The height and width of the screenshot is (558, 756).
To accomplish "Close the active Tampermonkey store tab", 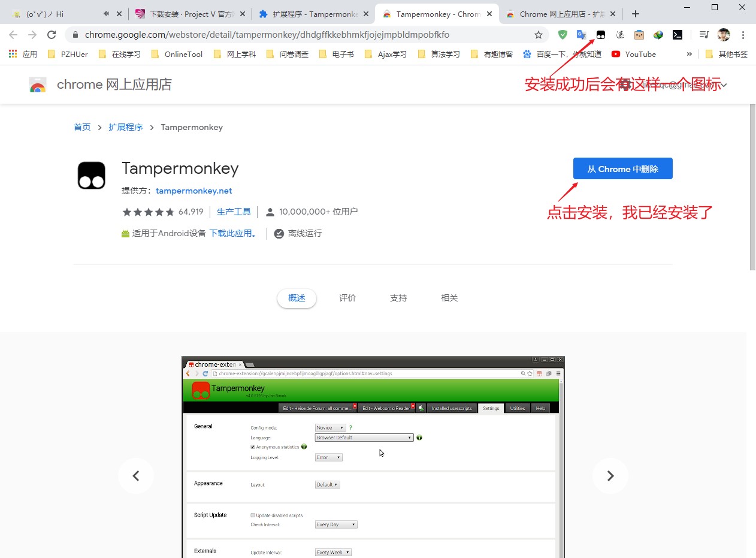I will click(489, 14).
